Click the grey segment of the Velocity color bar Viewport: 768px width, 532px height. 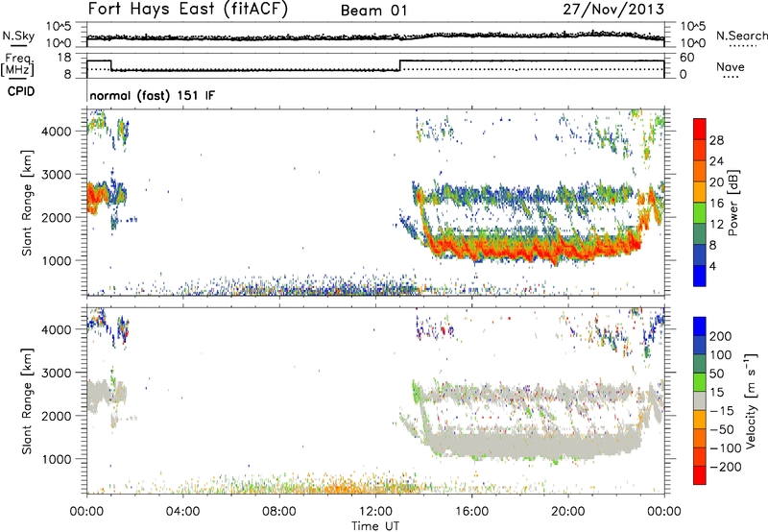[x=700, y=400]
